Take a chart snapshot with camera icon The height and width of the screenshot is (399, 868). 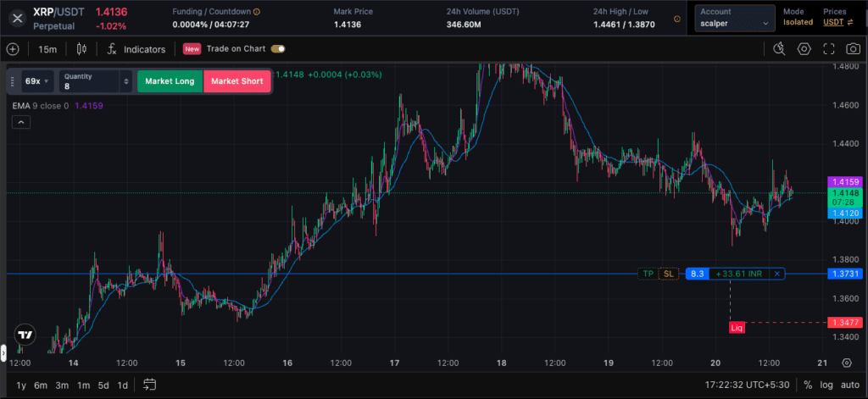coord(852,49)
